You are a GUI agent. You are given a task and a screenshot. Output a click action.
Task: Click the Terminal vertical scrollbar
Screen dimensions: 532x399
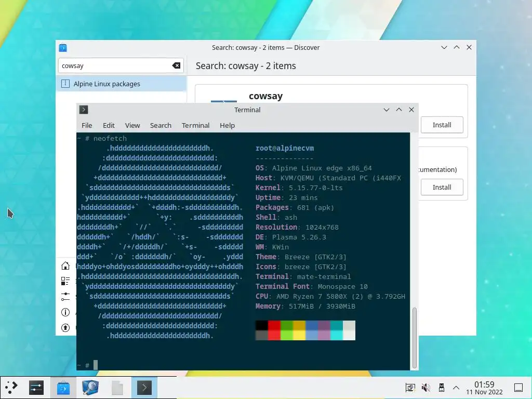[414, 338]
